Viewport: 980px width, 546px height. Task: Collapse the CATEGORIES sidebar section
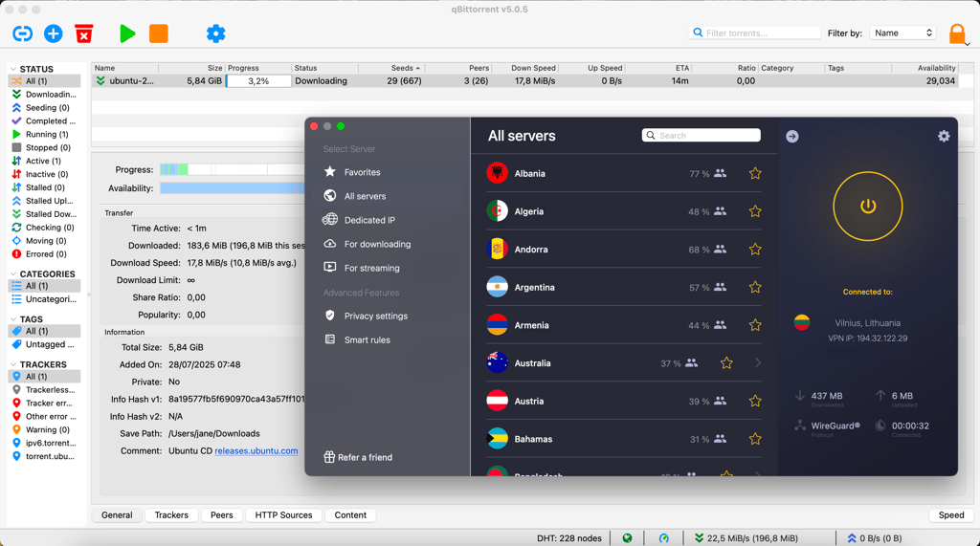[x=13, y=274]
